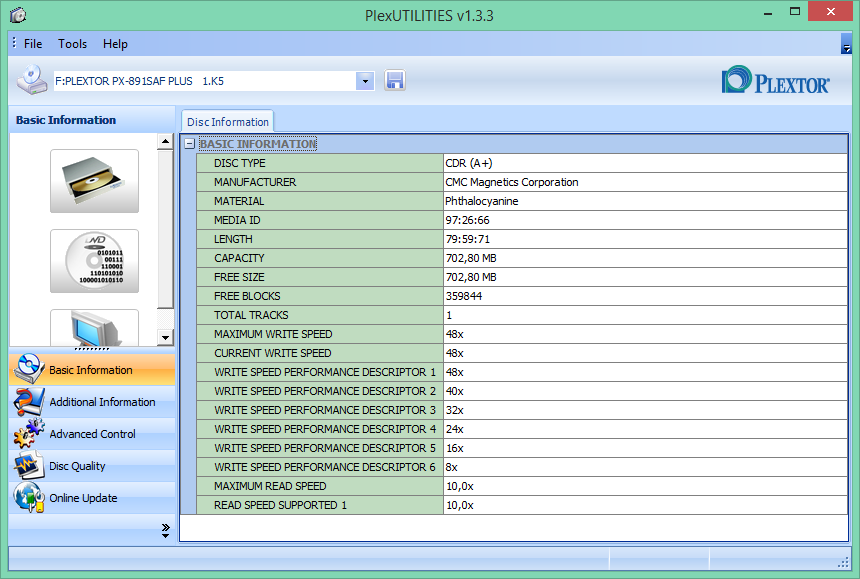Open the Help menu

click(115, 44)
